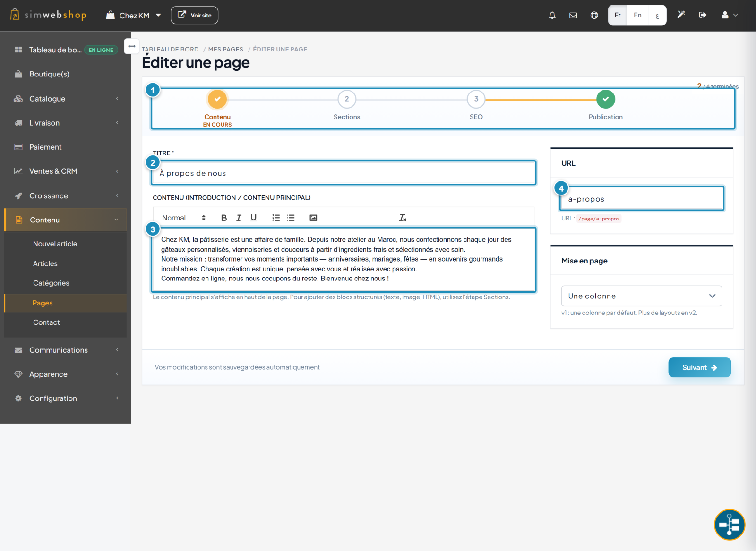756x551 pixels.
Task: Clear text formatting
Action: tap(403, 218)
